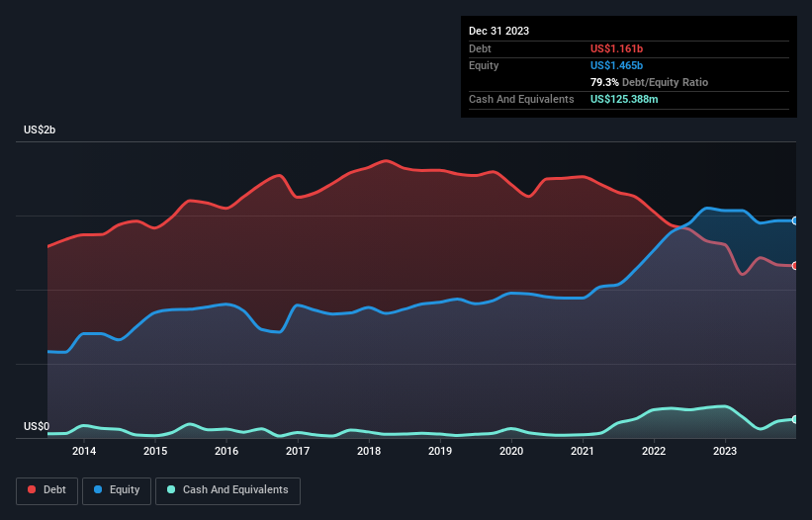Click the Equity label in tooltip
The width and height of the screenshot is (812, 520).
[x=484, y=65]
